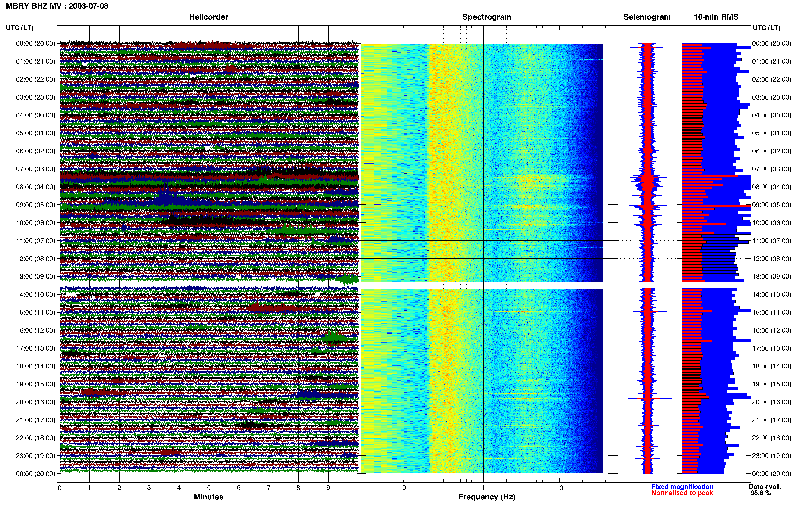This screenshot has width=812, height=508.
Task: Click the left 10:00 (06:00) time label
Action: click(36, 223)
